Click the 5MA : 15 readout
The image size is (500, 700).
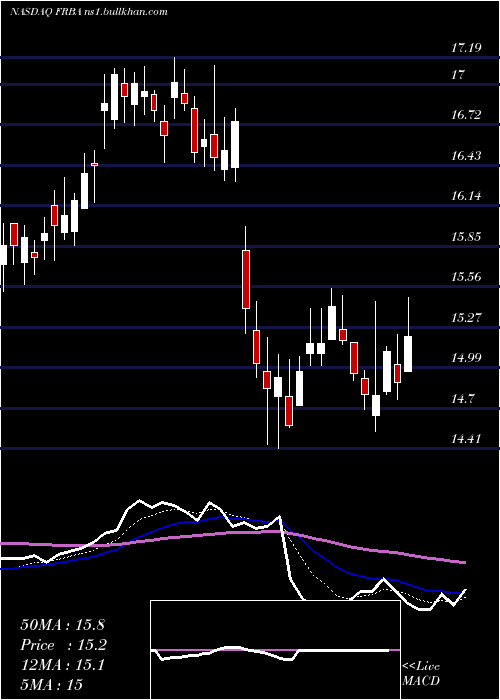pyautogui.click(x=51, y=685)
